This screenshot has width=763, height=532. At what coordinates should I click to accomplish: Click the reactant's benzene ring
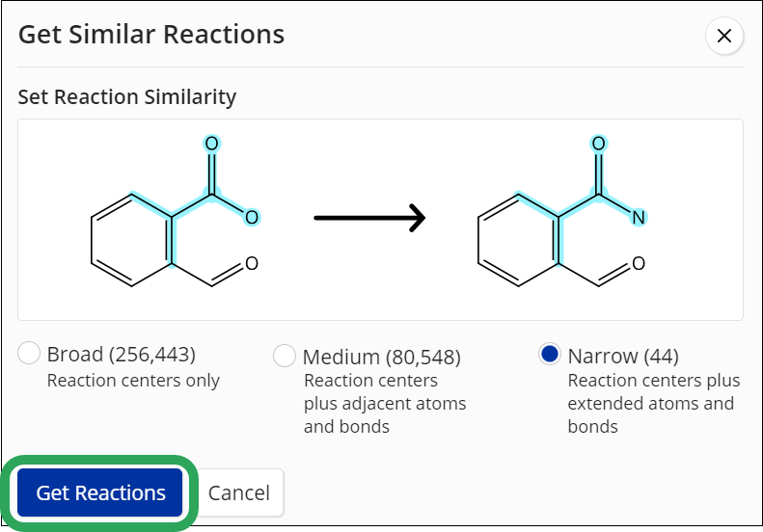coord(131,240)
